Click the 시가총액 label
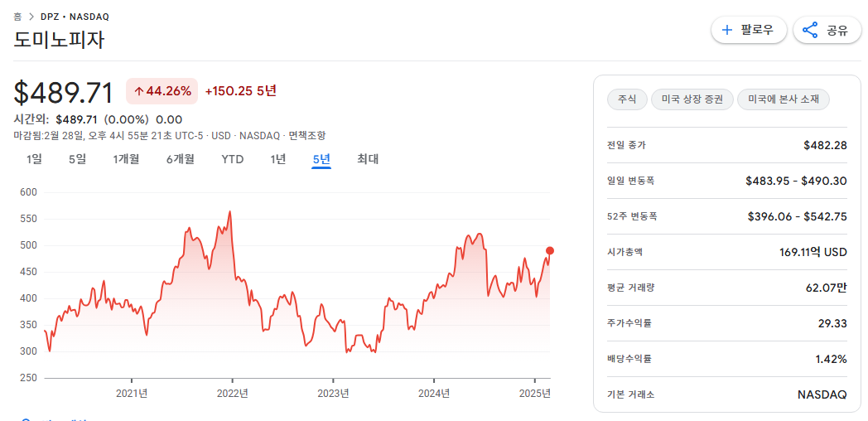The height and width of the screenshot is (421, 868). [x=625, y=252]
